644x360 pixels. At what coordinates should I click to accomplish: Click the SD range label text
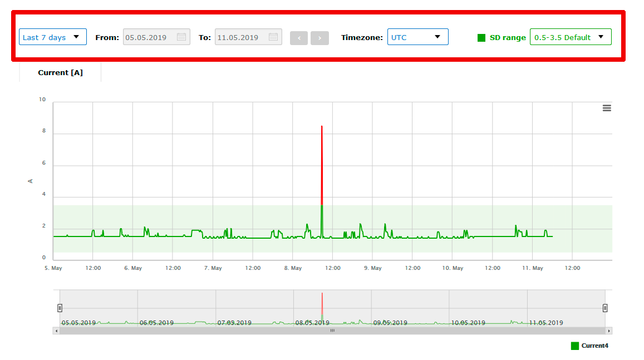(x=508, y=37)
